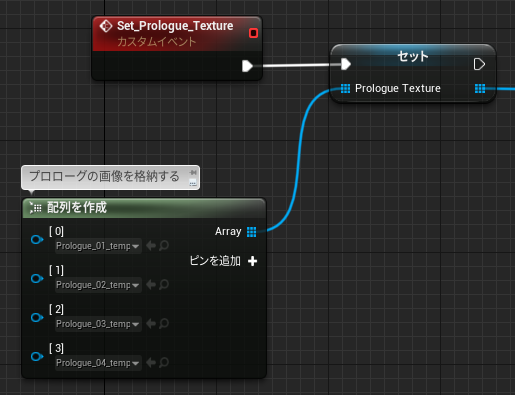Select the セット node title
The width and height of the screenshot is (515, 395).
click(x=413, y=56)
